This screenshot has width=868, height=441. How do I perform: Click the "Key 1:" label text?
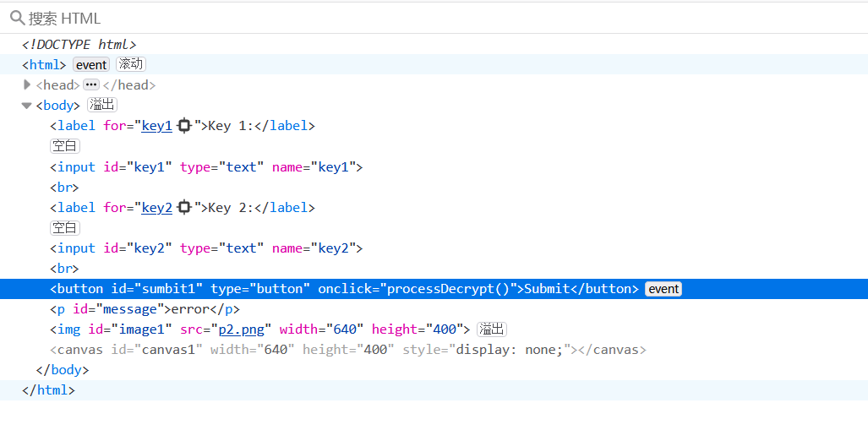(x=230, y=126)
